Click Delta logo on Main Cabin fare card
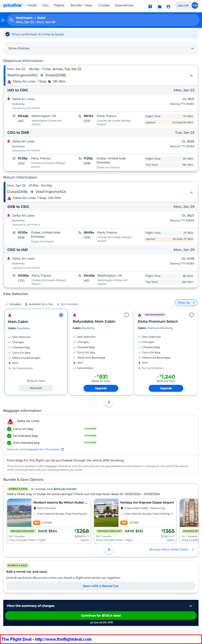The width and height of the screenshot is (202, 644). (10, 315)
